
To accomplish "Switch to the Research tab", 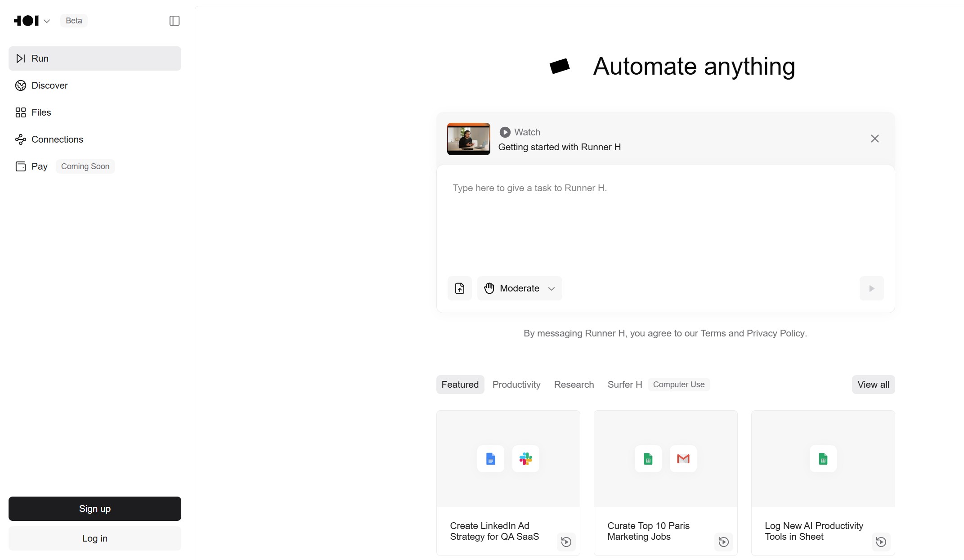I will click(x=574, y=385).
